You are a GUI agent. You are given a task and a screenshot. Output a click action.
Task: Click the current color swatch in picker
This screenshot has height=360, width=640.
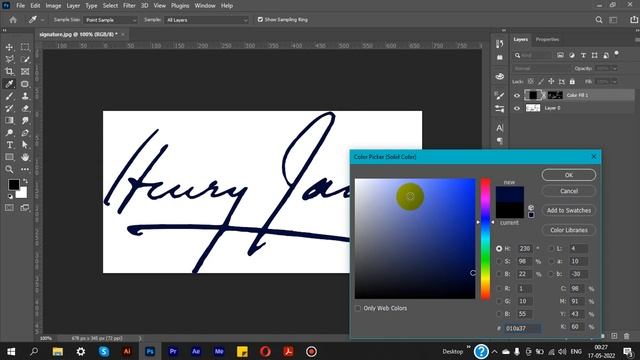(509, 211)
